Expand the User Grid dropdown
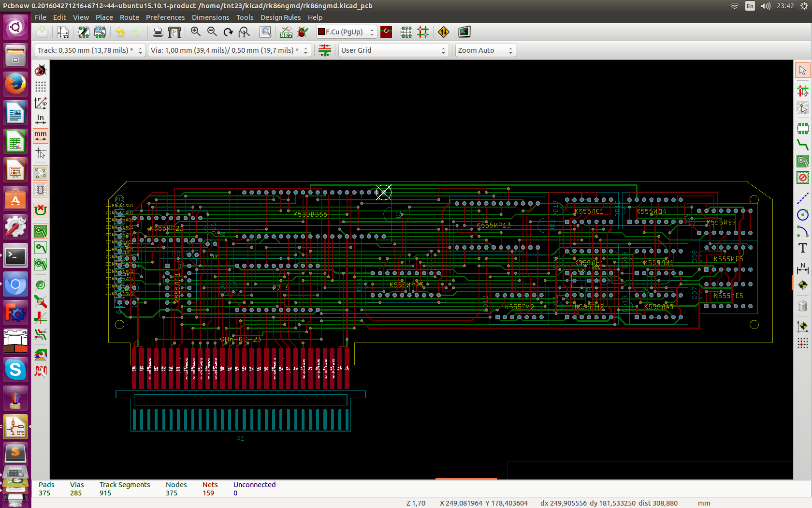 pos(393,50)
